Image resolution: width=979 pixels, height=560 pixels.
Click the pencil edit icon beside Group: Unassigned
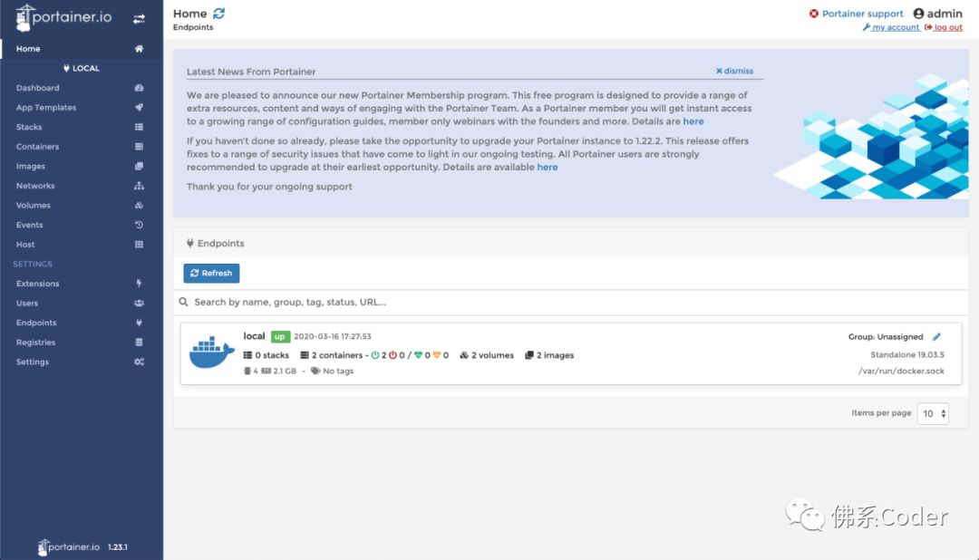click(x=935, y=336)
